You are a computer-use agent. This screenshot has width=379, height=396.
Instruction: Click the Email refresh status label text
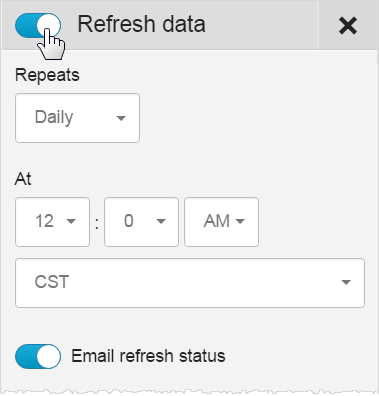(x=148, y=356)
